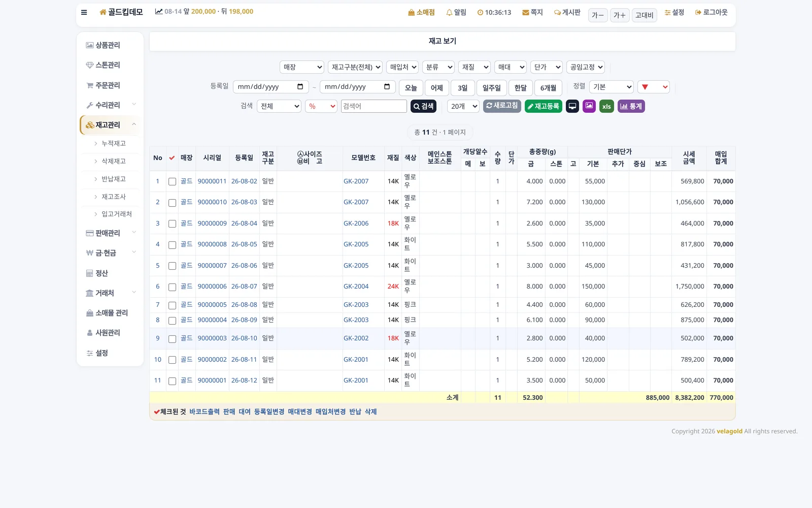Click the monitor display icon button
Screen dimensions: 812x508
[x=572, y=106]
